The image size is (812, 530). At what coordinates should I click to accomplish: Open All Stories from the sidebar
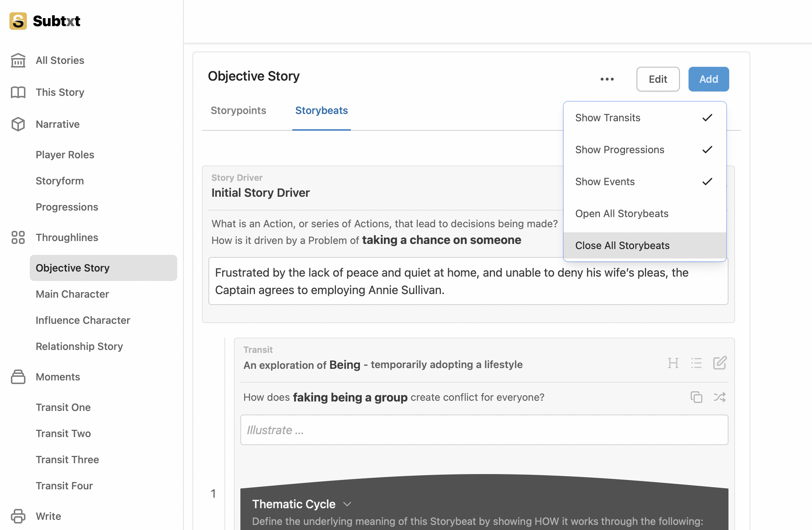(x=60, y=60)
